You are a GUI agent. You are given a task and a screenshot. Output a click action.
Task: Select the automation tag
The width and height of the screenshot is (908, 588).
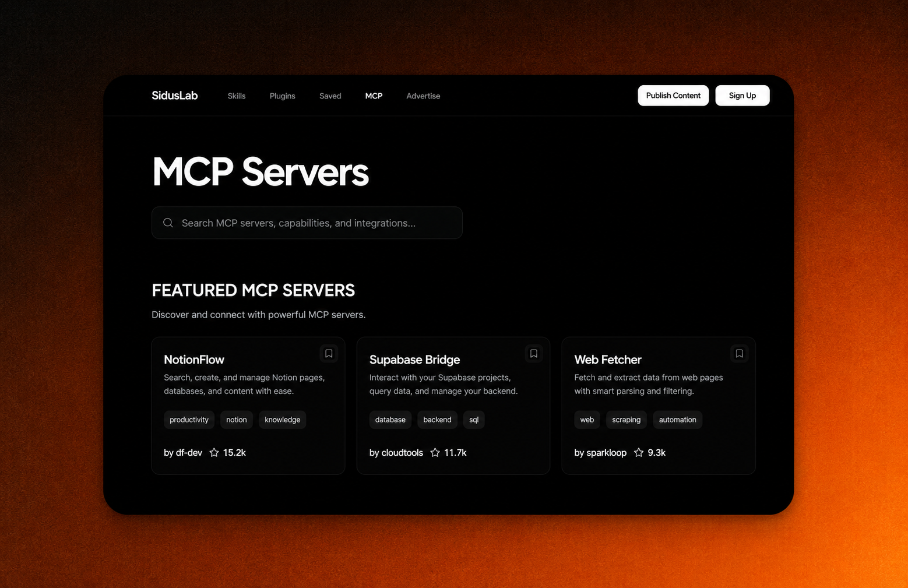(678, 420)
